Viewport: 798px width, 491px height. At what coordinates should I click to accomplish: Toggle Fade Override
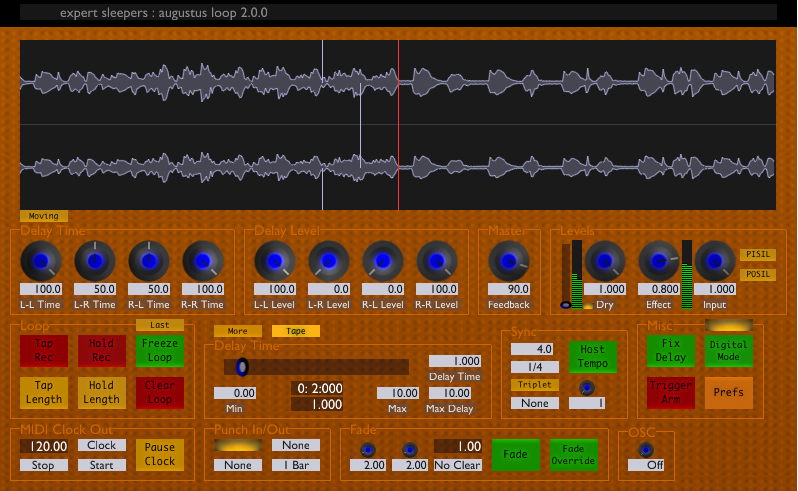point(574,454)
